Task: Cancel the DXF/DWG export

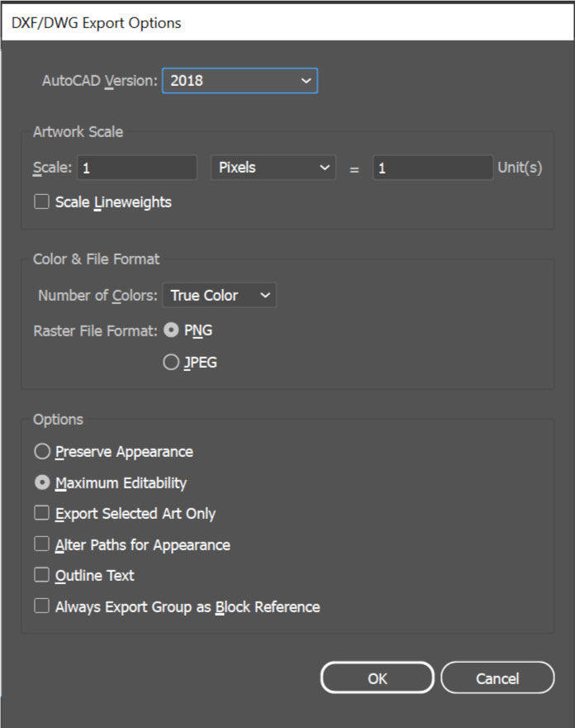Action: pos(497,678)
